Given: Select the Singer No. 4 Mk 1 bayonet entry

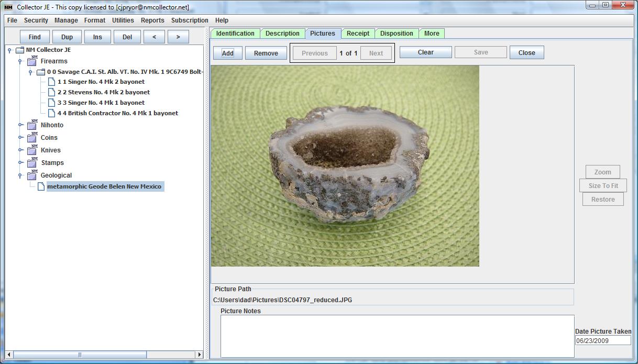Looking at the screenshot, I should [101, 103].
